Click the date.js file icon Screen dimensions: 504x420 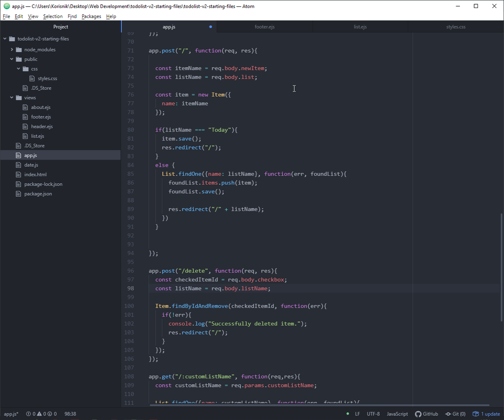(19, 165)
